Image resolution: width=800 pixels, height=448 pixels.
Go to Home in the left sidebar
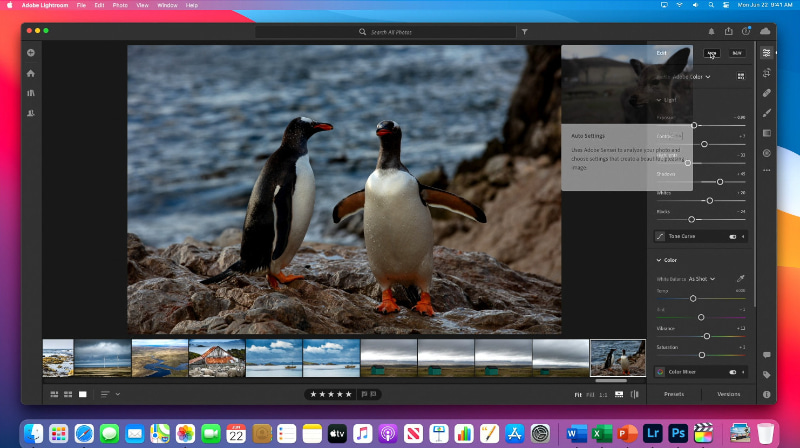31,73
